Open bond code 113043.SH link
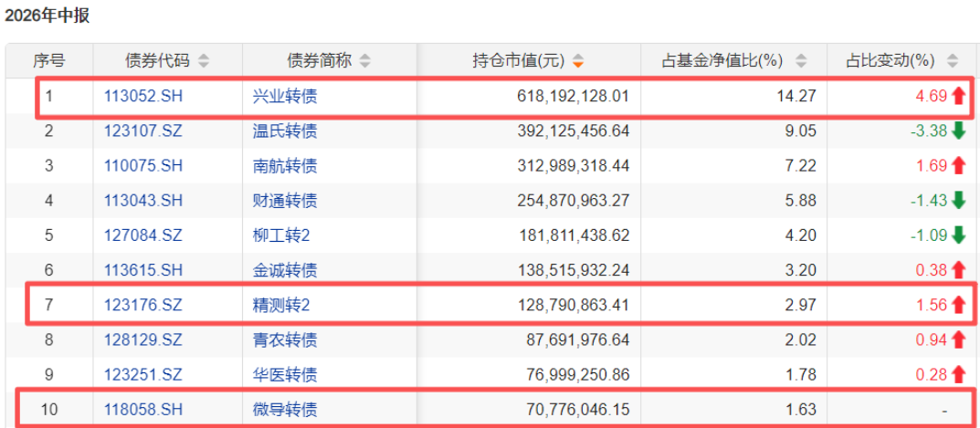Image resolution: width=980 pixels, height=428 pixels. [x=143, y=201]
